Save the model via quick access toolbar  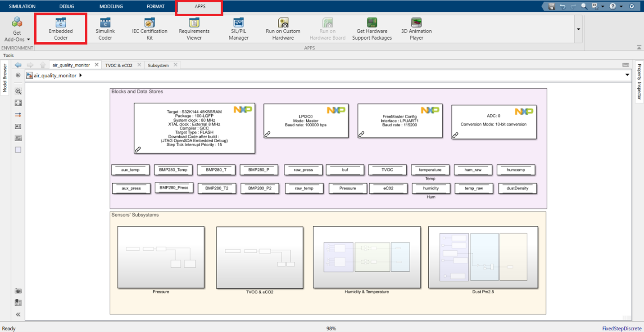coord(551,6)
